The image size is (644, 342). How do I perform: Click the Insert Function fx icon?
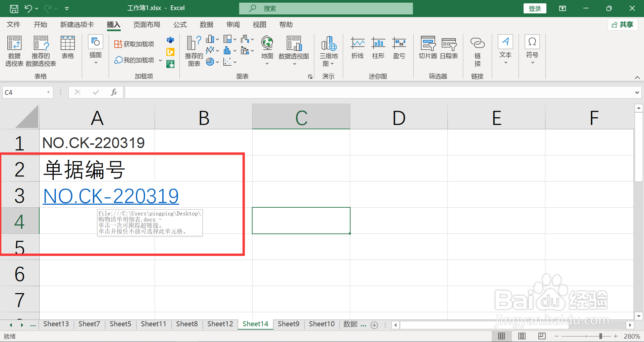[114, 92]
